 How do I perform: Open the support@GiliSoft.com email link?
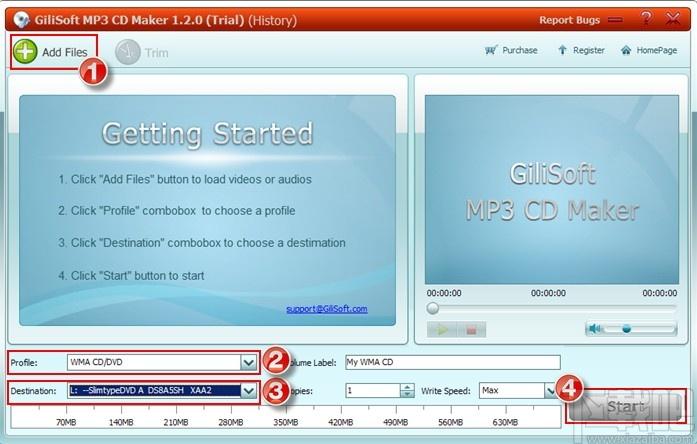pos(327,308)
